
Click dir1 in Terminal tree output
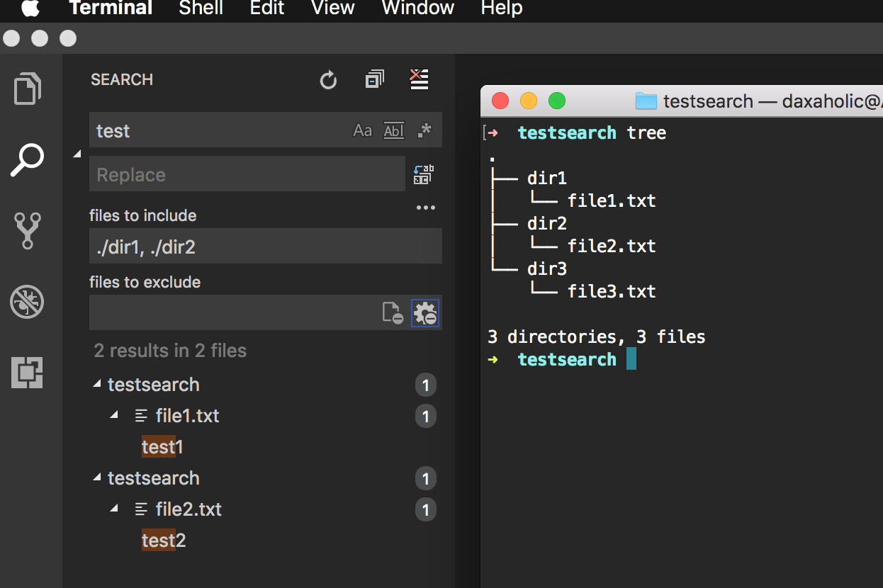point(547,178)
